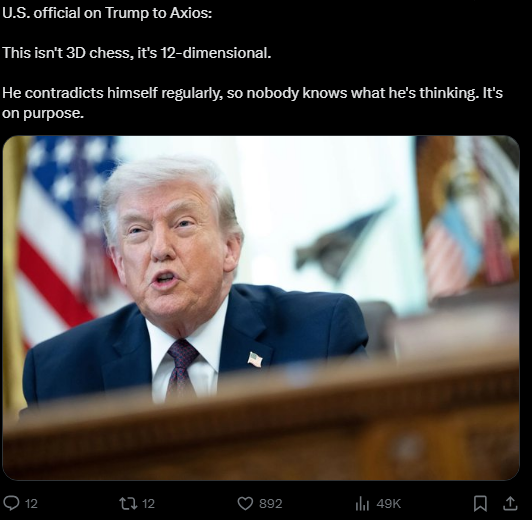The height and width of the screenshot is (520, 532).
Task: Click the reply count 12
Action: (x=31, y=503)
